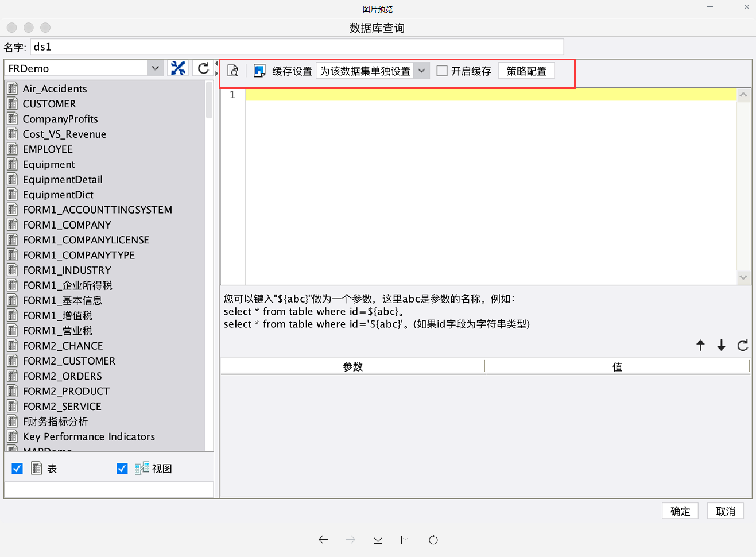Click the table icon next to 表 checkbox
Viewport: 756px width, 557px height.
pos(37,469)
